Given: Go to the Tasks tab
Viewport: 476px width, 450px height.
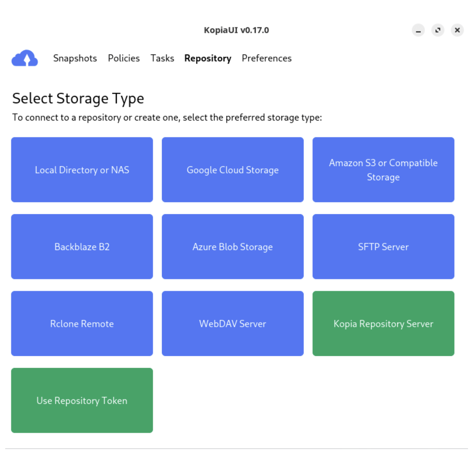Looking at the screenshot, I should [162, 58].
